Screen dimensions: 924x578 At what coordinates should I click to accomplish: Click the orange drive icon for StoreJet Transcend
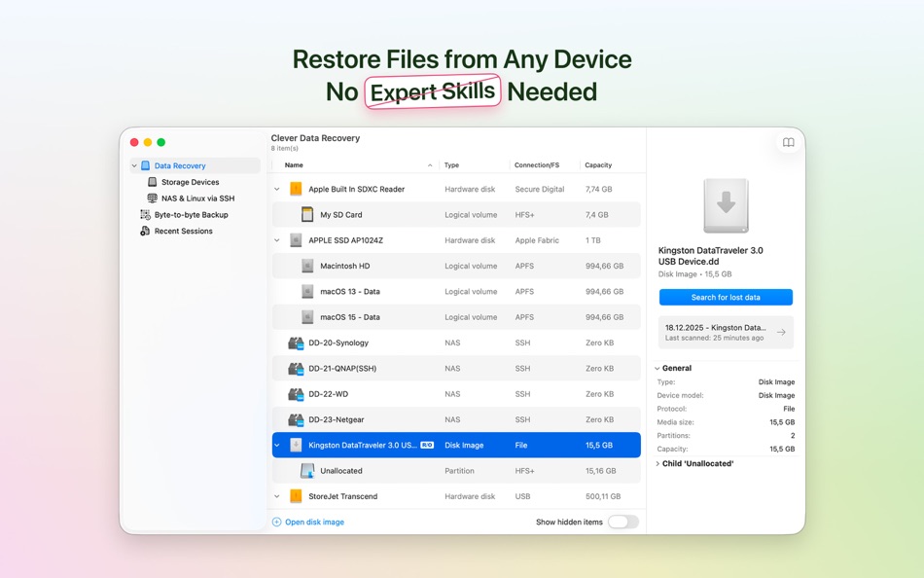coord(298,496)
